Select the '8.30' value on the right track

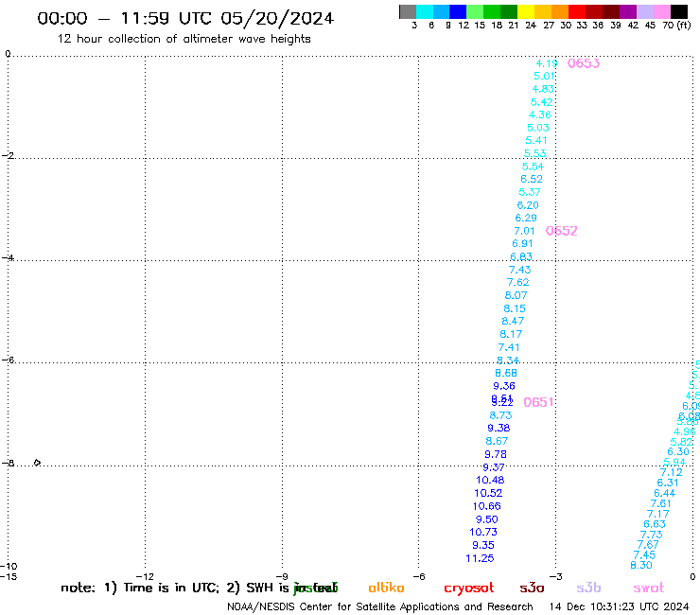click(x=641, y=566)
